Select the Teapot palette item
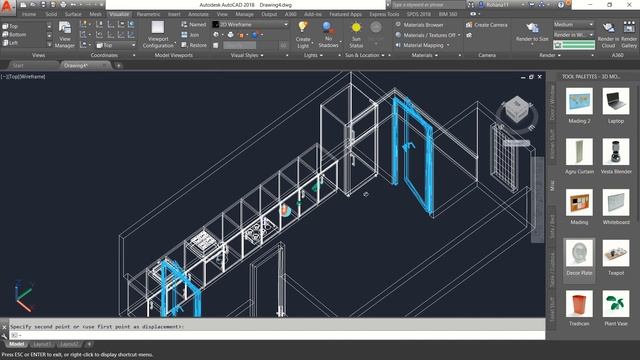Viewport: 640px width, 360px height. pyautogui.click(x=616, y=257)
